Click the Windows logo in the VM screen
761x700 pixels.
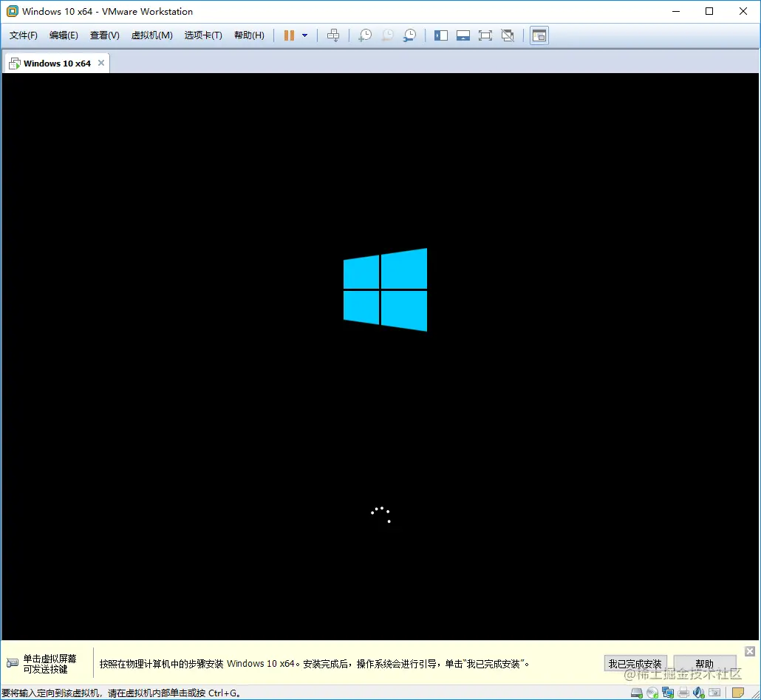[x=386, y=289]
